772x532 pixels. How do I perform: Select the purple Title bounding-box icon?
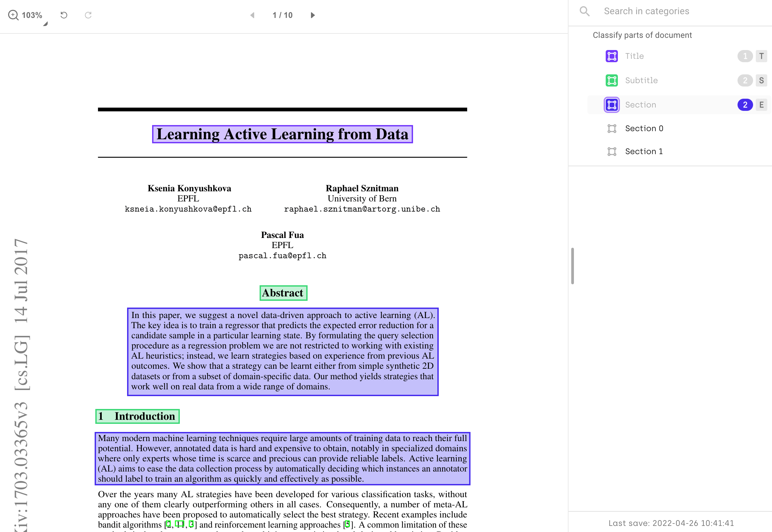pyautogui.click(x=611, y=56)
